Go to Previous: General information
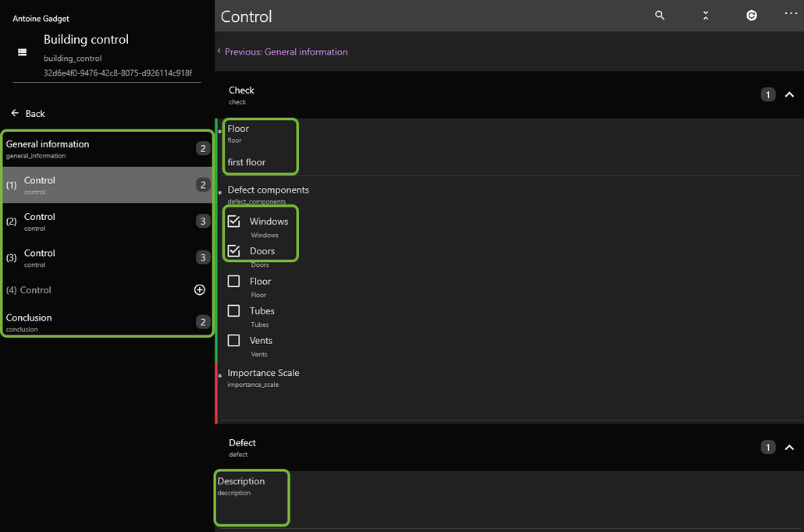This screenshot has width=804, height=532. tap(283, 51)
